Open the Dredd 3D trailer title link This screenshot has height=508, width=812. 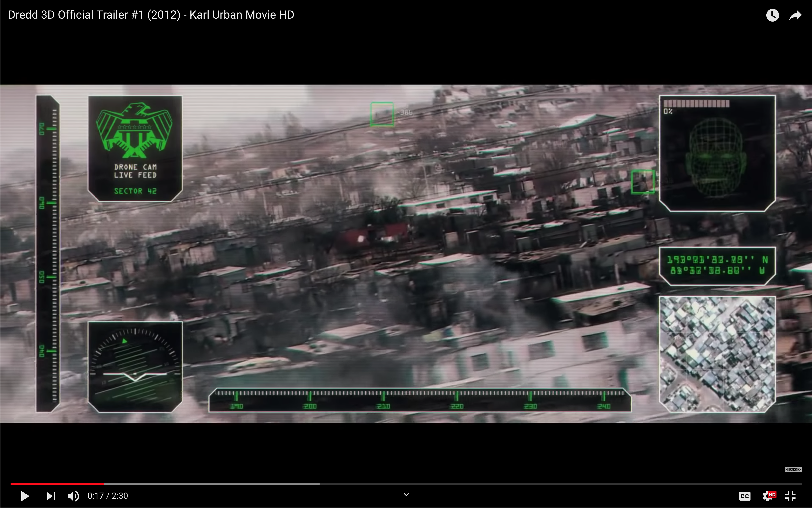pos(151,15)
